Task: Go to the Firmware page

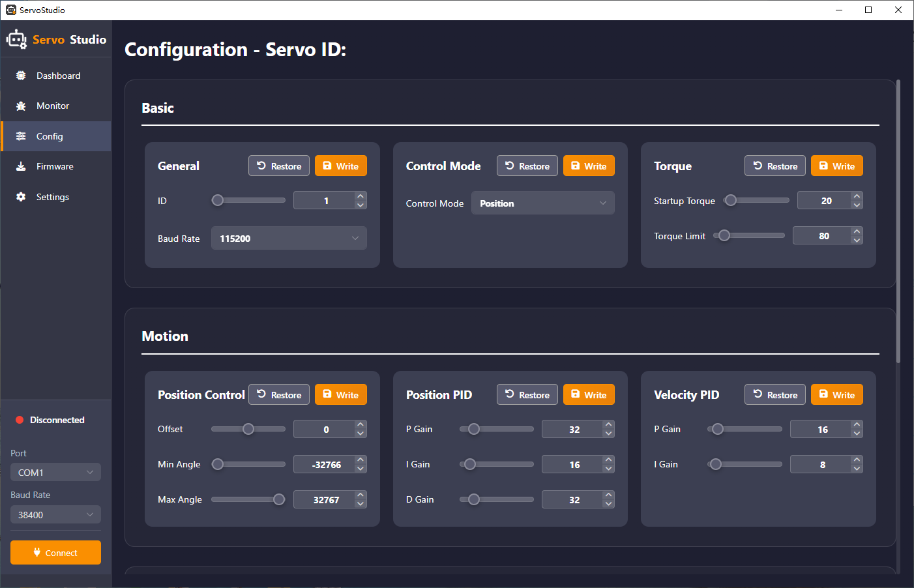Action: click(56, 166)
